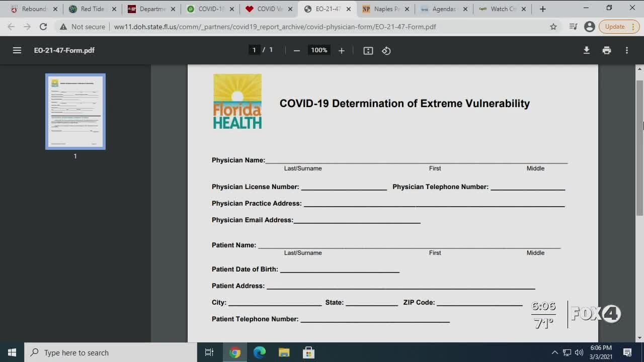Open Microsoft Store from the taskbar
The width and height of the screenshot is (644, 362).
pos(308,352)
